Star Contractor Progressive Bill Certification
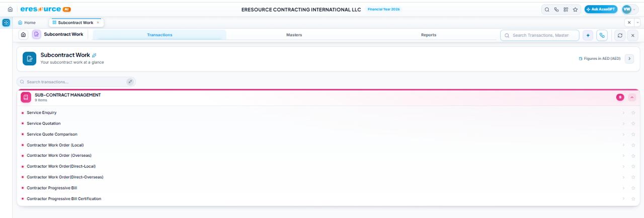The image size is (644, 218). point(633,198)
